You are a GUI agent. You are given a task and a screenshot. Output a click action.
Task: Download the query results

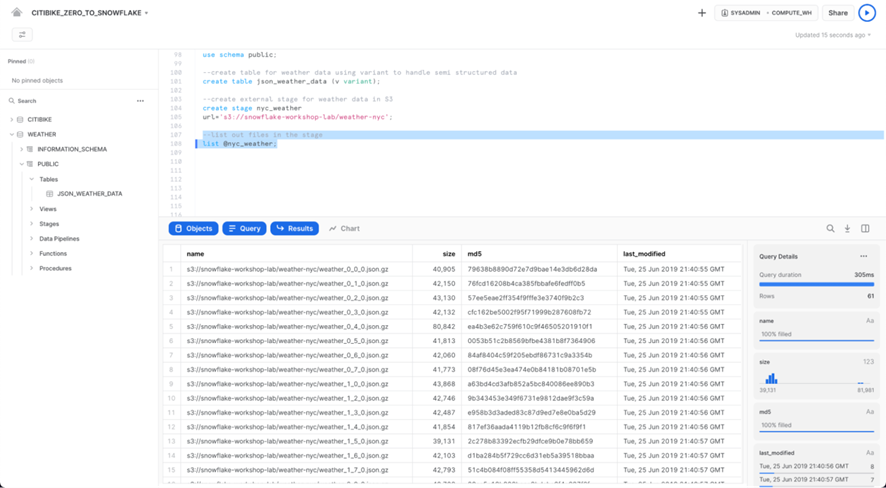[x=847, y=229]
